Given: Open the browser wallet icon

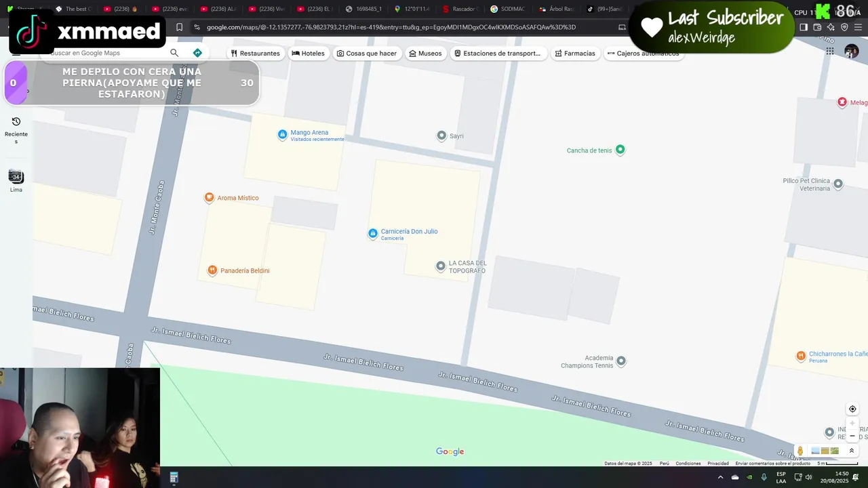Looking at the screenshot, I should [x=817, y=27].
